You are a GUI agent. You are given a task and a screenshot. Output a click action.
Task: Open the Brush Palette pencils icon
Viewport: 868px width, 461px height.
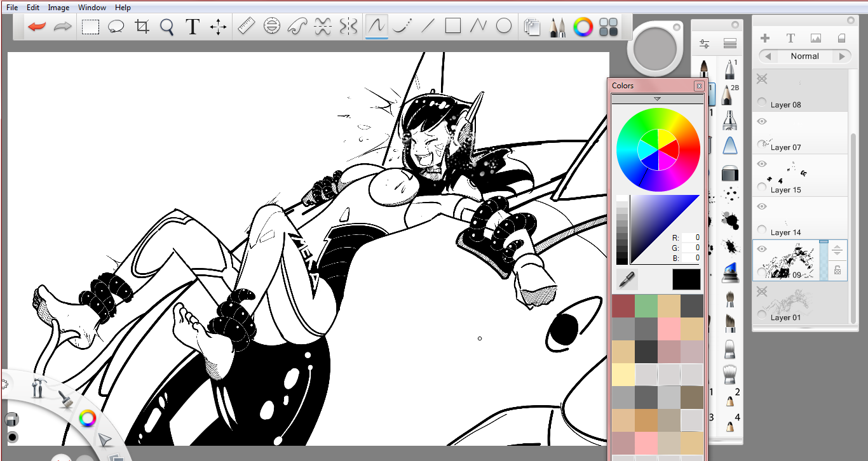point(557,27)
